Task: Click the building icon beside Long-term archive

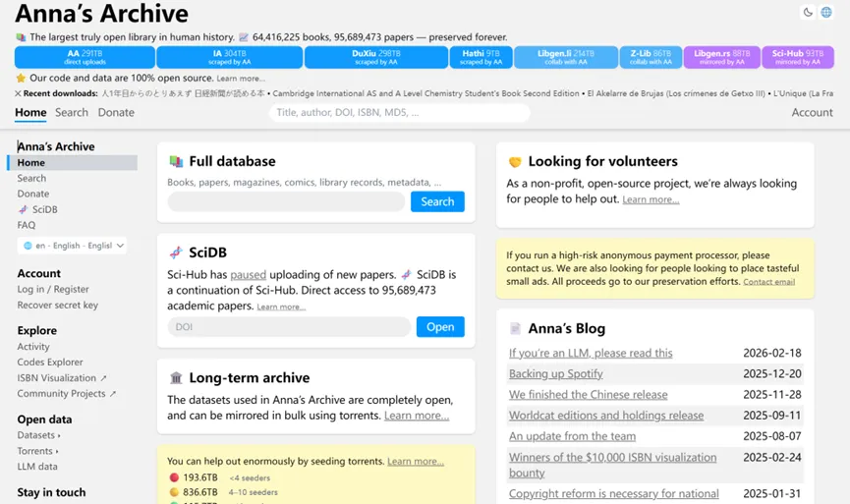Action: [176, 377]
